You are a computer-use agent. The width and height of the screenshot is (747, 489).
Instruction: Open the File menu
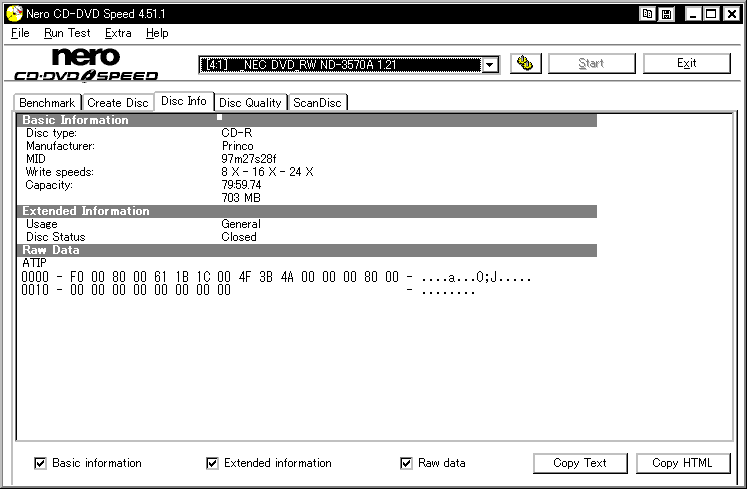click(20, 33)
